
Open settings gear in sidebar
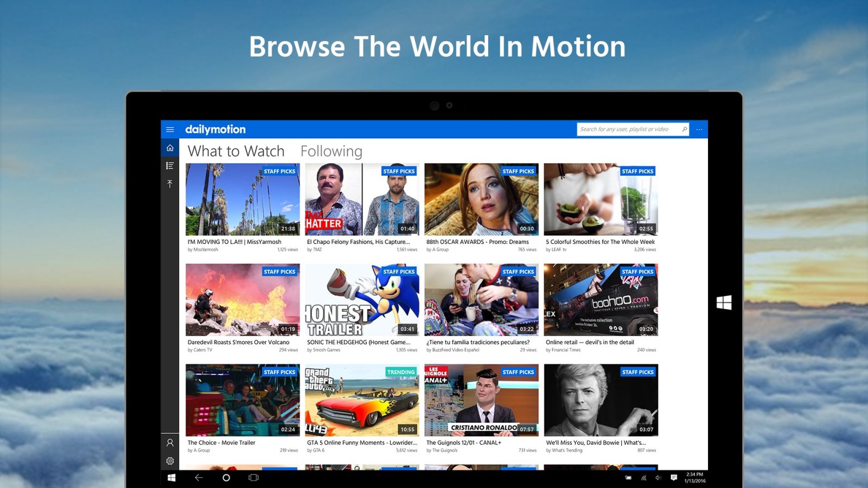point(170,461)
